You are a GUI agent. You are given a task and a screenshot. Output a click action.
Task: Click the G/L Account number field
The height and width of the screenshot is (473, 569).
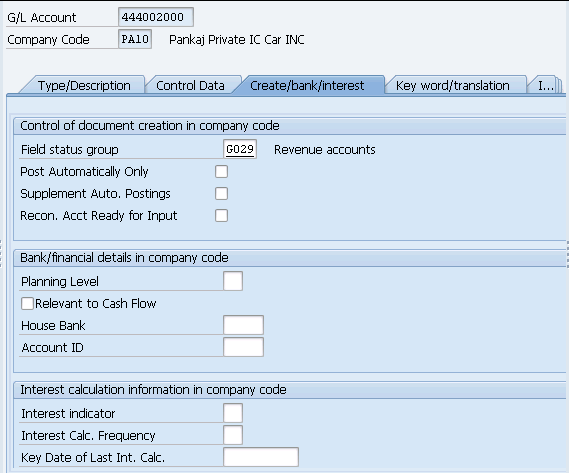click(x=156, y=17)
